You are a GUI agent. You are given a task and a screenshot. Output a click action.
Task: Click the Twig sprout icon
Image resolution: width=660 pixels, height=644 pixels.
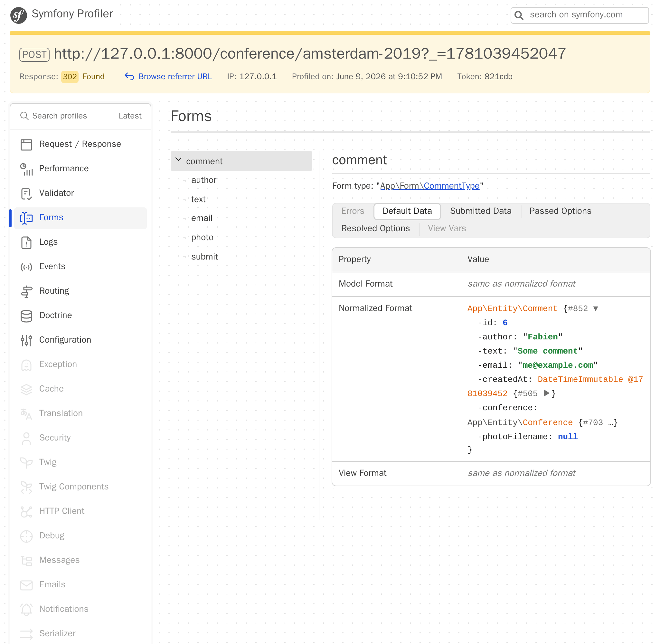(x=26, y=463)
